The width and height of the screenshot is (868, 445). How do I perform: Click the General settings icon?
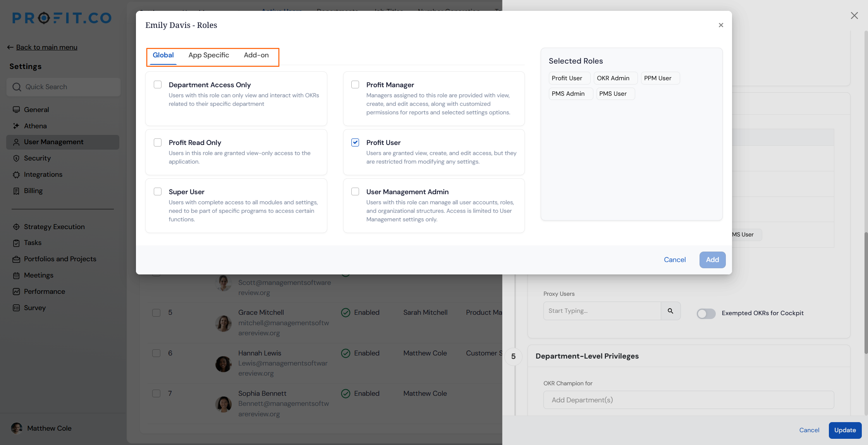(x=16, y=110)
